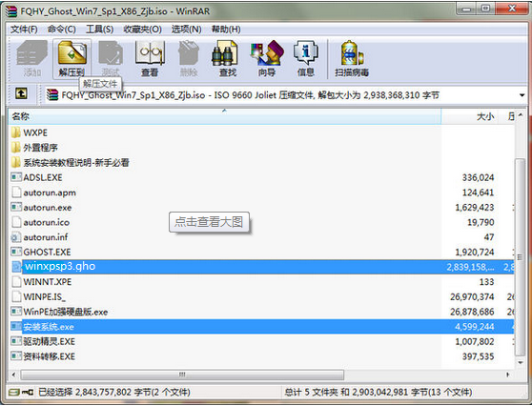Click the horizontal scrollbar thumb

click(182, 375)
